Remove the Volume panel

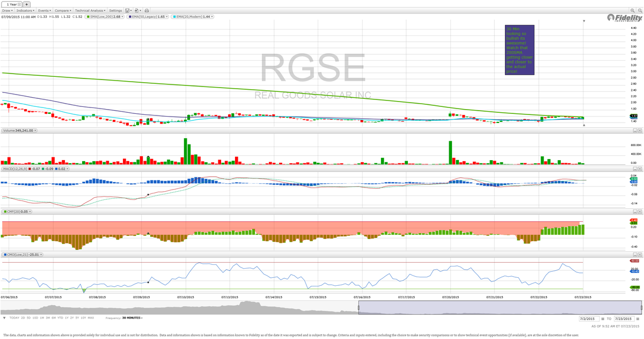click(x=639, y=131)
